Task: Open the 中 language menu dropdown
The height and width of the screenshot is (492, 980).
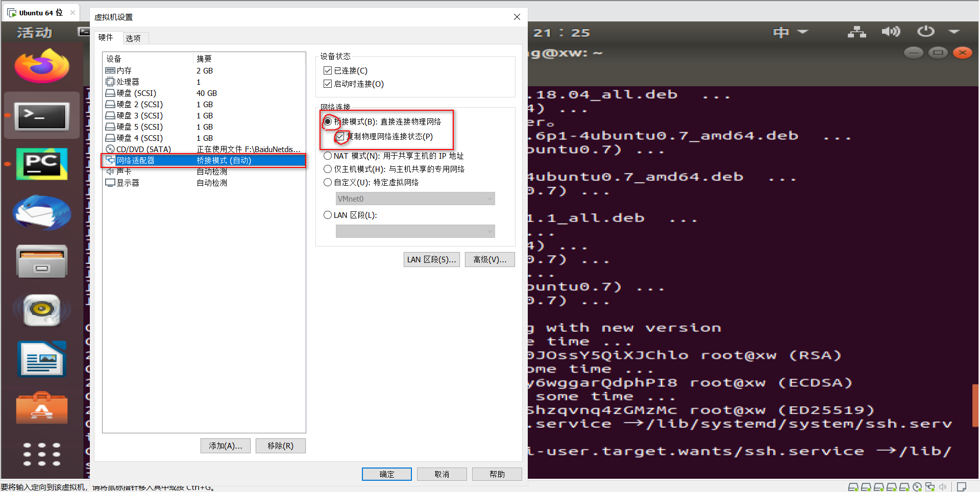Action: (x=789, y=32)
